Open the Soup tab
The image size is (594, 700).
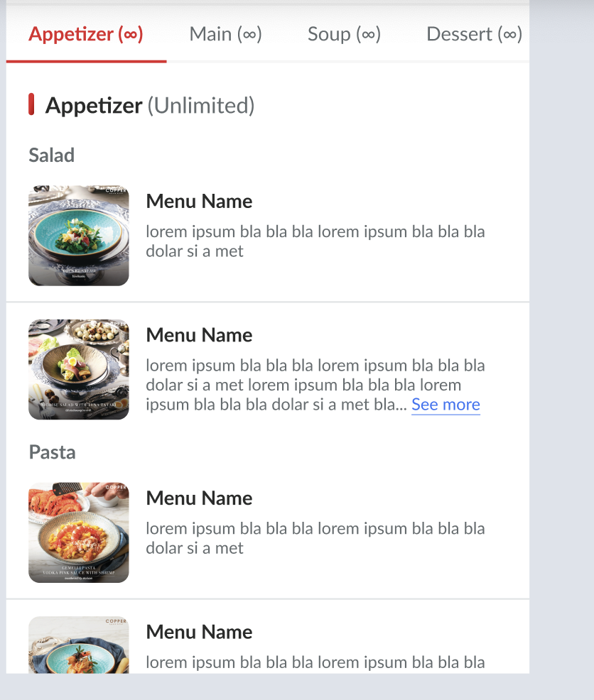344,34
